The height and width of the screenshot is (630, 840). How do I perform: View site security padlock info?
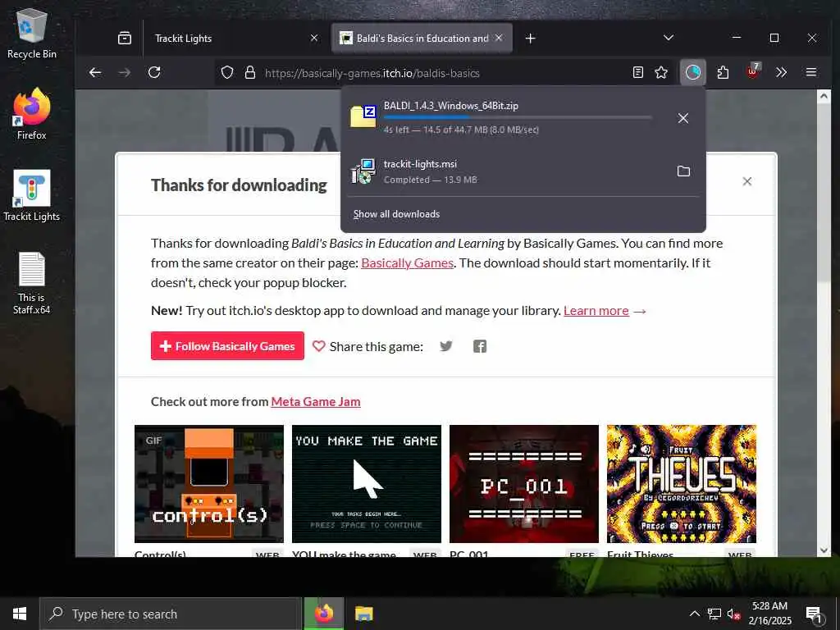coord(249,72)
